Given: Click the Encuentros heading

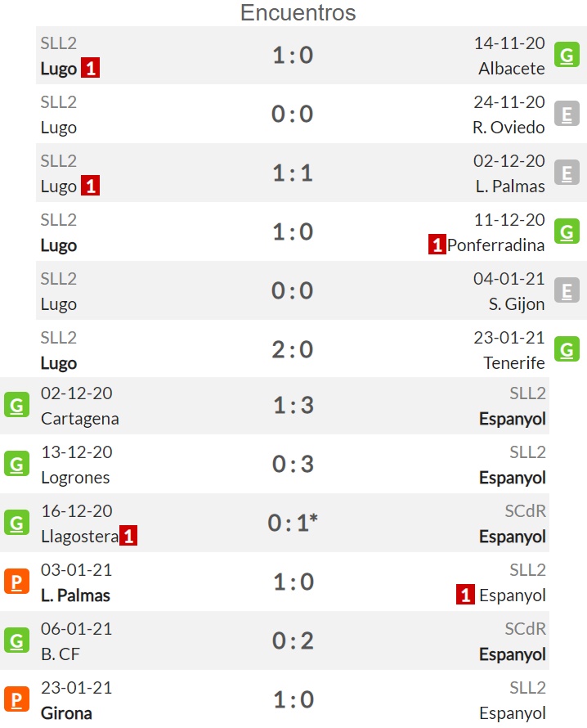Looking at the screenshot, I should [298, 12].
